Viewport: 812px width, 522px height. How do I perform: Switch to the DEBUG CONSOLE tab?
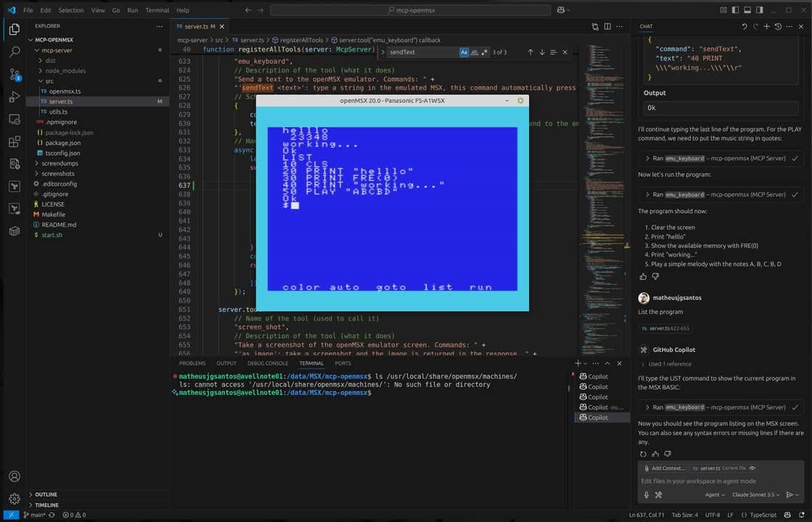coord(268,363)
